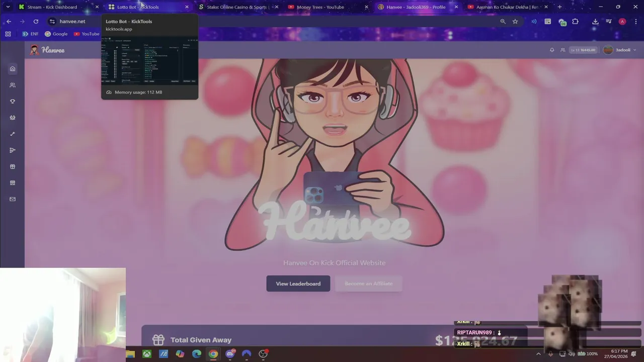Open the tab search dropdown arrow

coord(8,7)
